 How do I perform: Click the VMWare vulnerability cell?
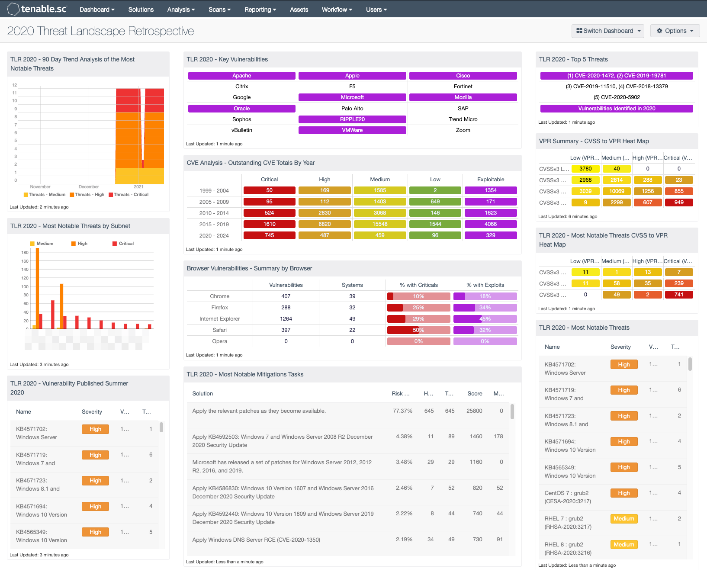coord(352,130)
